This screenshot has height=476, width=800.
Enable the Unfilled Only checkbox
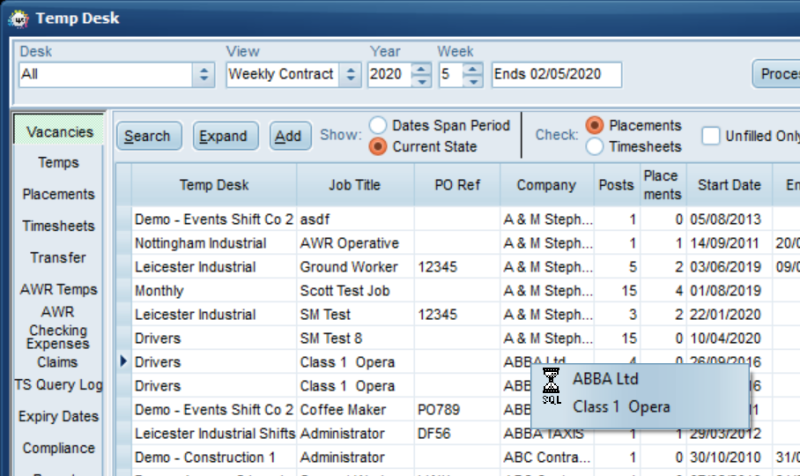[x=711, y=136]
